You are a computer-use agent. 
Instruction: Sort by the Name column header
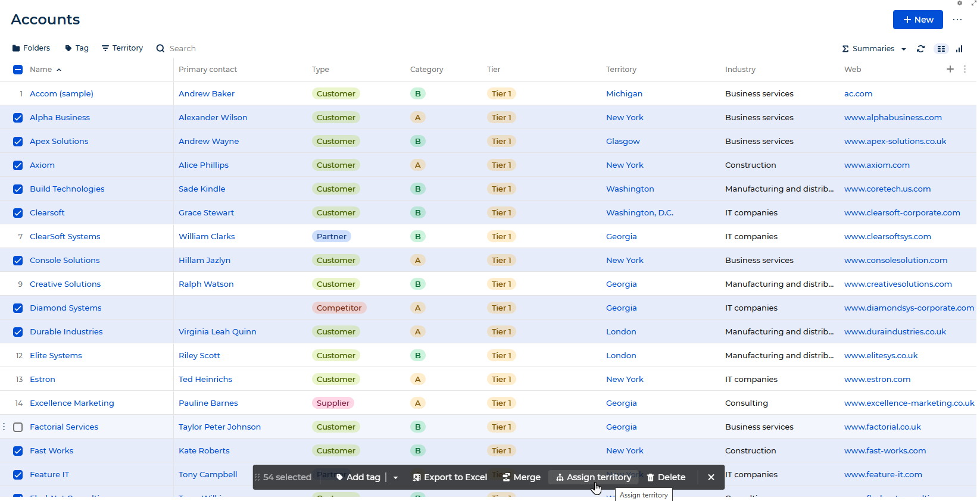[x=41, y=70]
